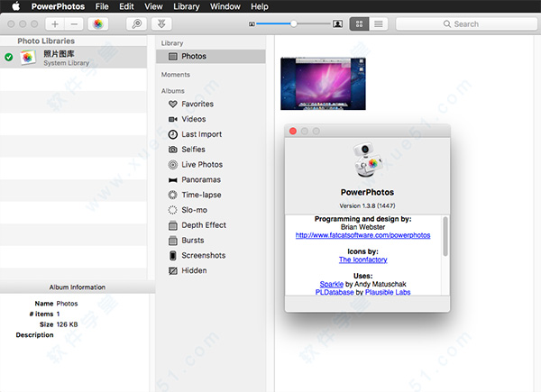Click the Photos library icon for 照片图库
Screen dimensions: 541x392
pyautogui.click(x=28, y=58)
